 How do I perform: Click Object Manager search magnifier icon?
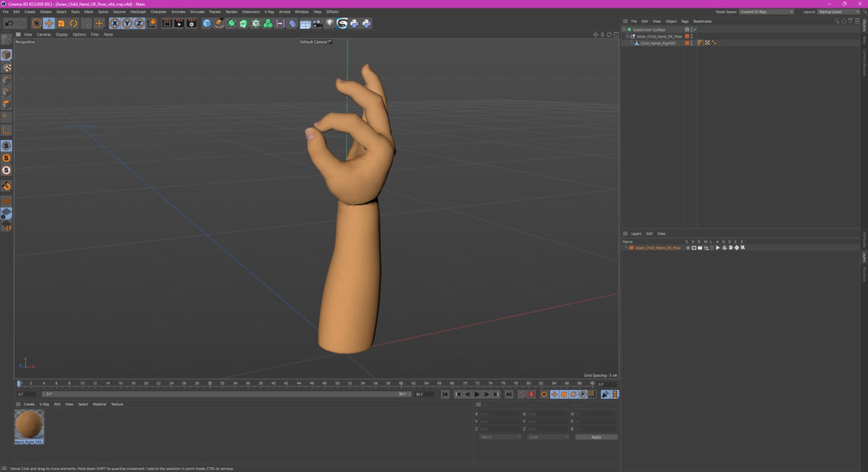point(837,21)
